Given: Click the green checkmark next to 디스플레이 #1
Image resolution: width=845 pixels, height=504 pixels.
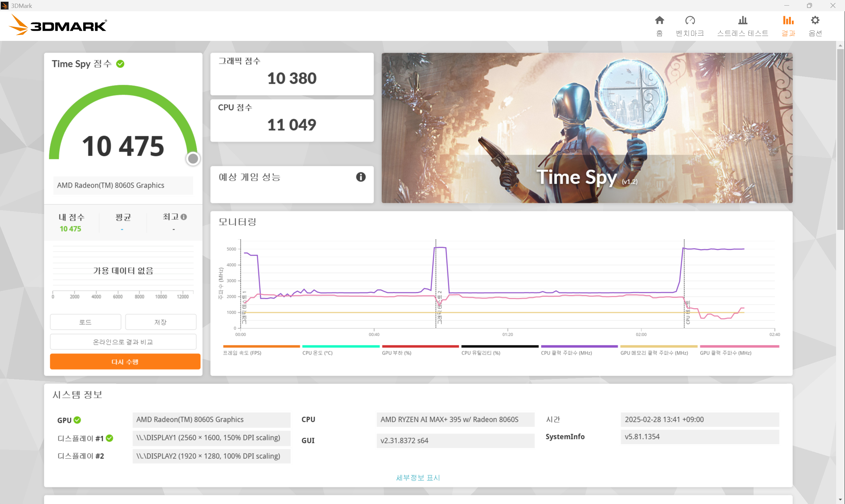Looking at the screenshot, I should (109, 438).
